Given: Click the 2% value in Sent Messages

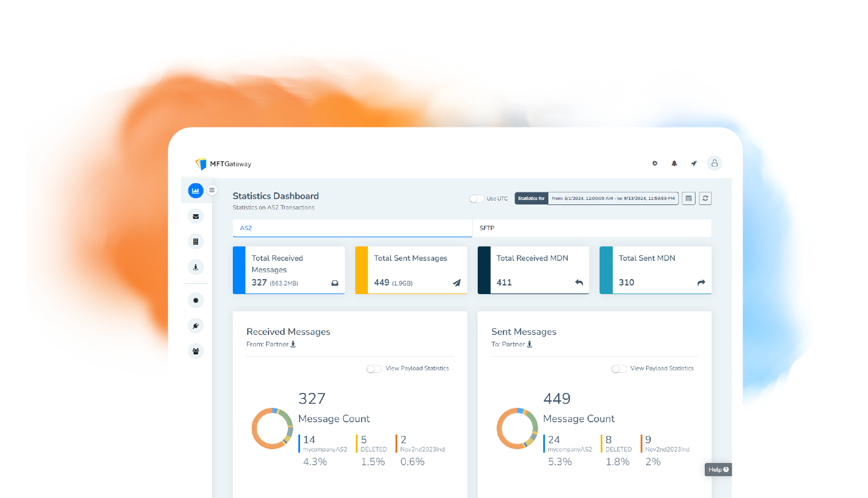Looking at the screenshot, I should 653,462.
